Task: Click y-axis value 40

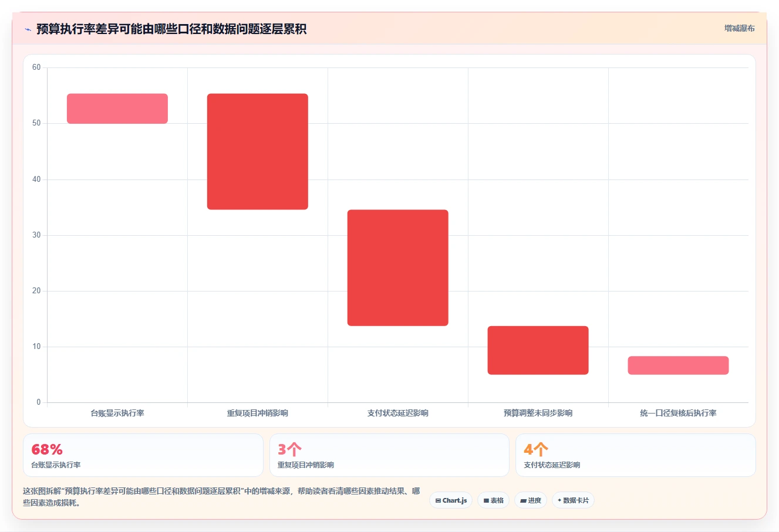Action: [36, 179]
